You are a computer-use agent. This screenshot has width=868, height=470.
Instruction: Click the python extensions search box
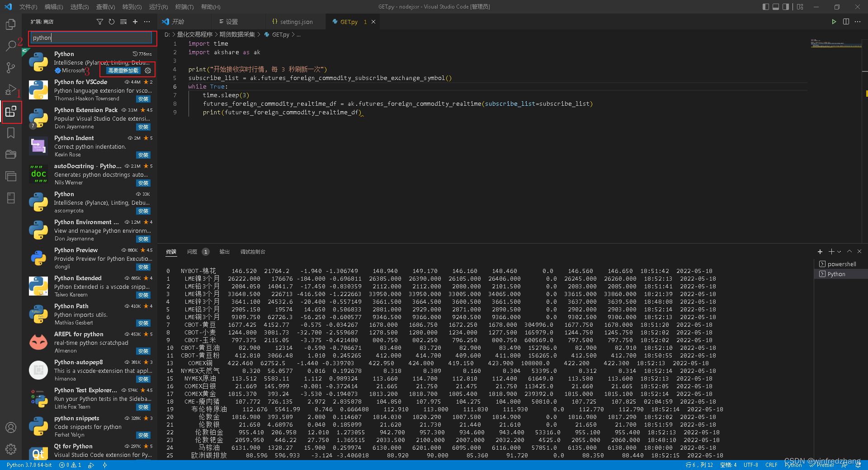tap(92, 38)
